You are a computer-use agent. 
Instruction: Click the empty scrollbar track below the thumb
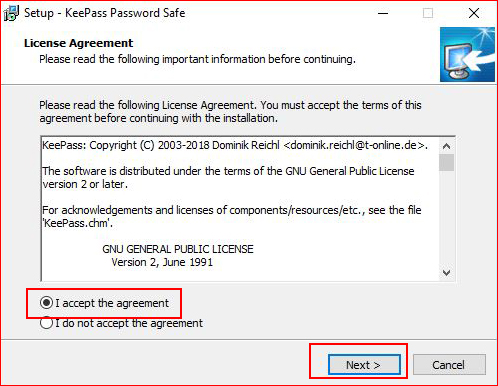tap(446, 218)
